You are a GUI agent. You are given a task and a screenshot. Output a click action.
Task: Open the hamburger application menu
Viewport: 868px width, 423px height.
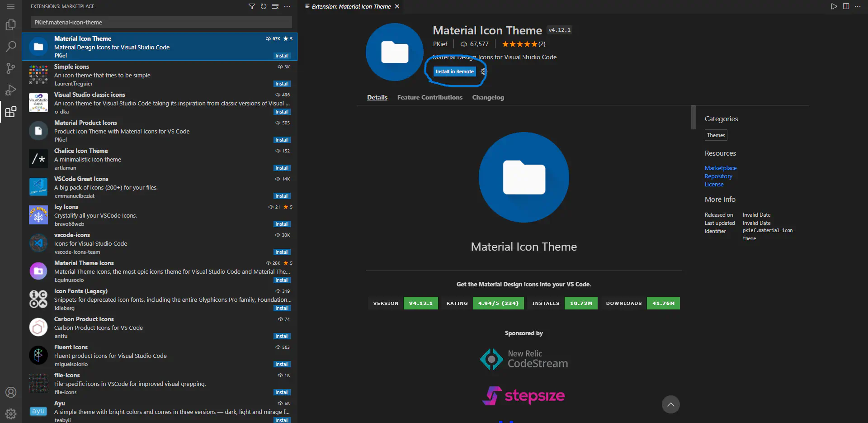point(11,6)
